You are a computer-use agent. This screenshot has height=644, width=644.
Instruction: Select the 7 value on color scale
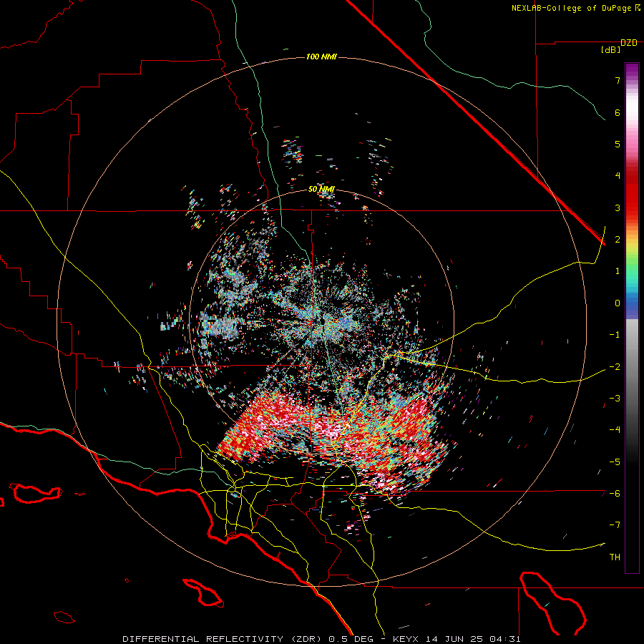[x=618, y=80]
